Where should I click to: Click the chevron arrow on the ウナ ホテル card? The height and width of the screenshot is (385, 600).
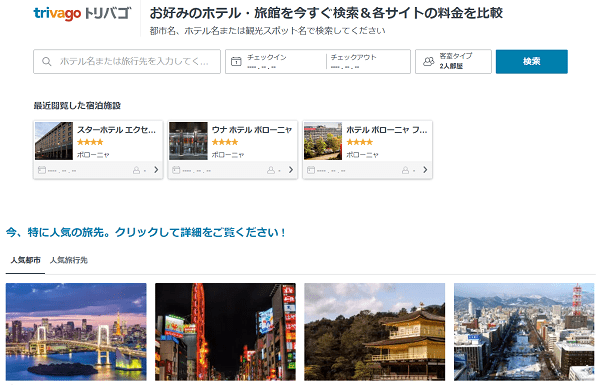coord(291,170)
